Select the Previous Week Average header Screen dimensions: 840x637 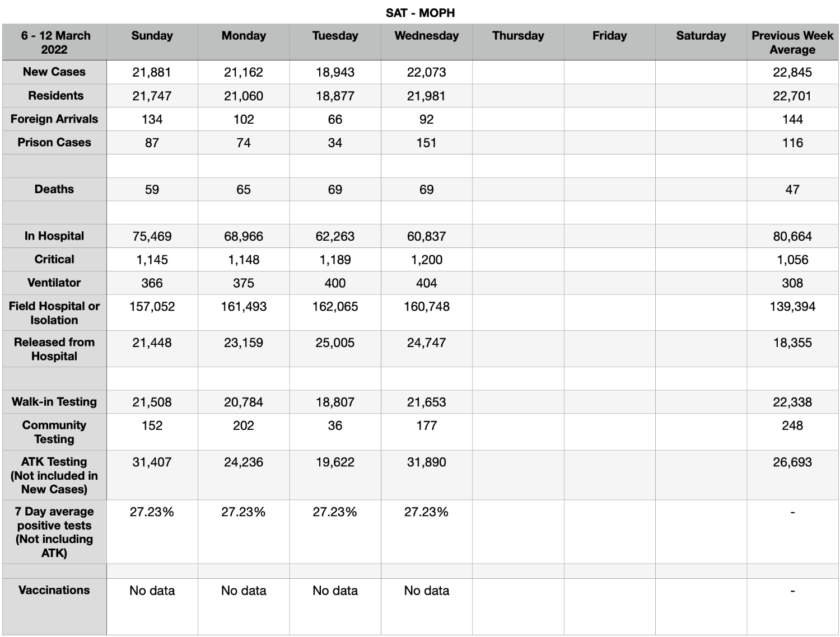(x=792, y=43)
